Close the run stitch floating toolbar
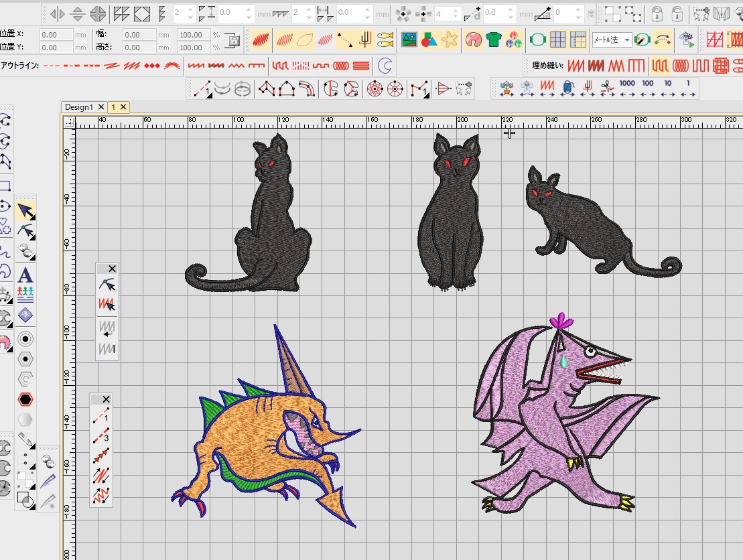 (106, 399)
